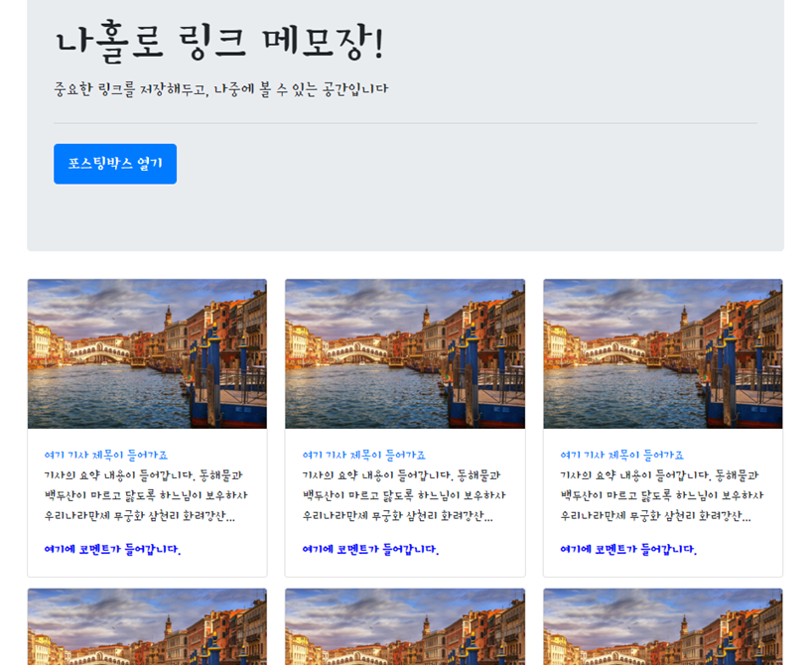
Task: Open the first card's Venice thumbnail image
Action: click(x=147, y=353)
